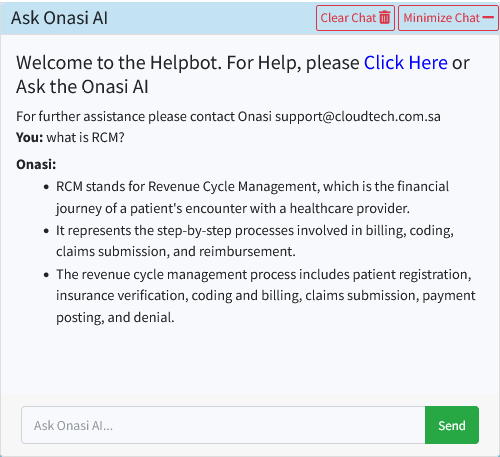The height and width of the screenshot is (457, 500).
Task: Click the empty chat area below the response
Action: 250,360
